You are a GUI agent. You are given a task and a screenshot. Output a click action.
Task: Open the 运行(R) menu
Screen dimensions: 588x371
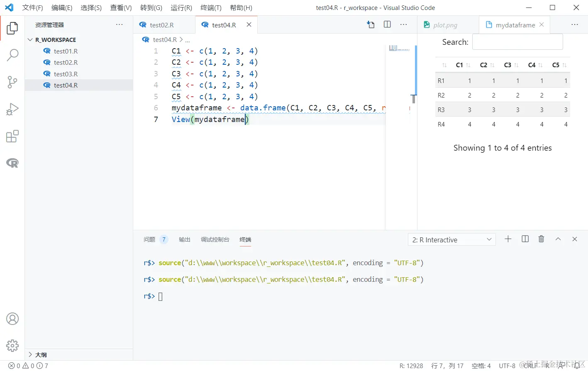click(x=181, y=7)
